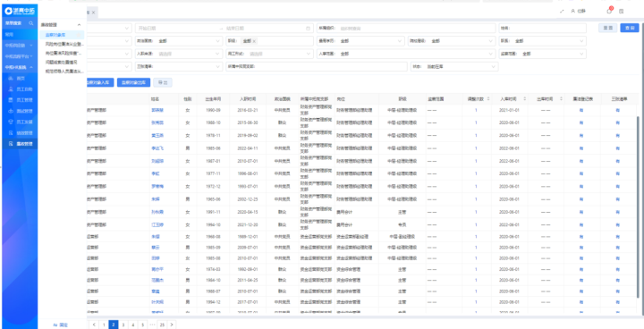Open 职系 dropdown
The image size is (644, 329).
pos(543,41)
